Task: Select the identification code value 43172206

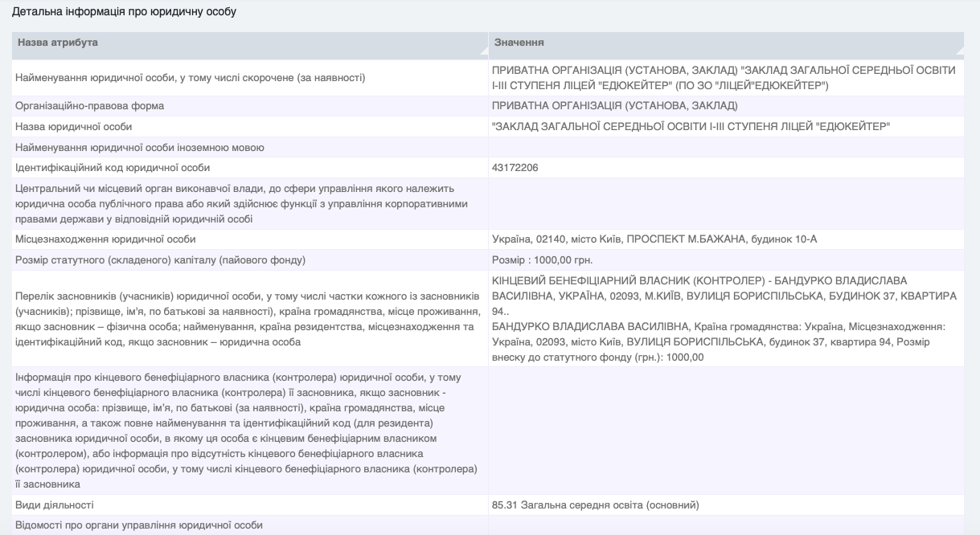Action: [x=515, y=168]
